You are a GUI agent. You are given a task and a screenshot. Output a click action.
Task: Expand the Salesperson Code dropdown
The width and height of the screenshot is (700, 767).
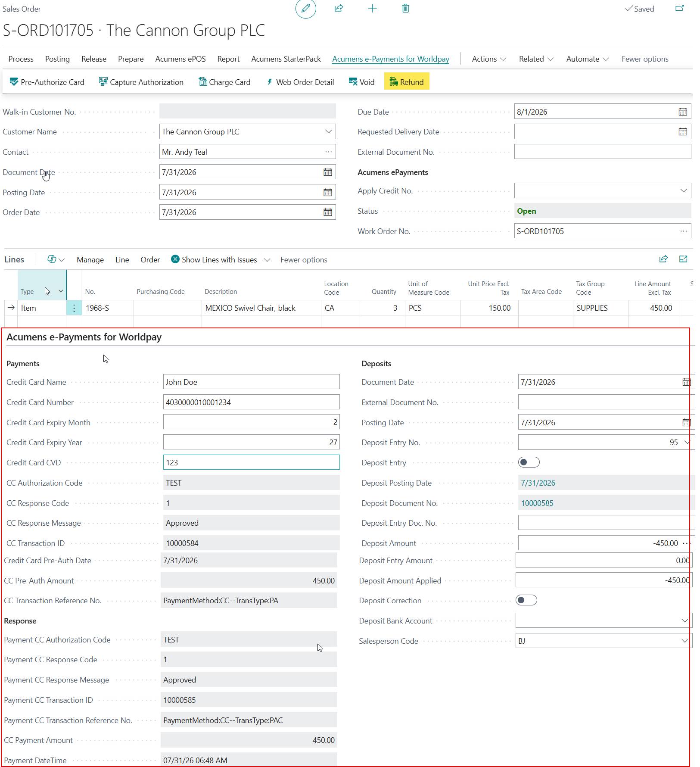click(x=684, y=641)
